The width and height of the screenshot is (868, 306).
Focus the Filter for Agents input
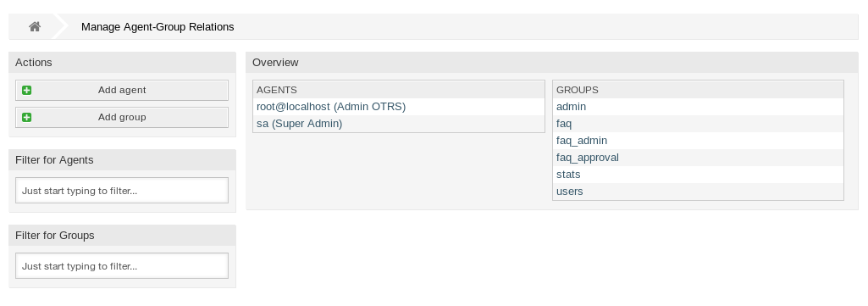pos(122,191)
